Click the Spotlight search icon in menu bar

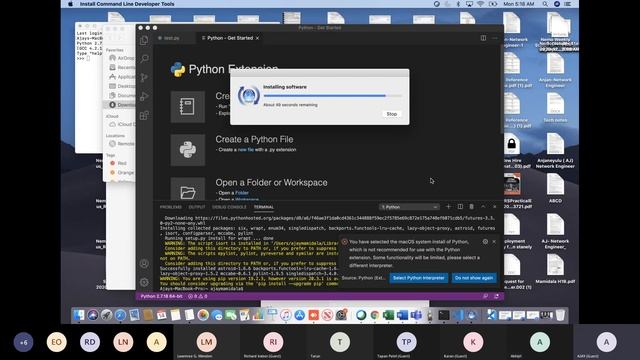[545, 4]
